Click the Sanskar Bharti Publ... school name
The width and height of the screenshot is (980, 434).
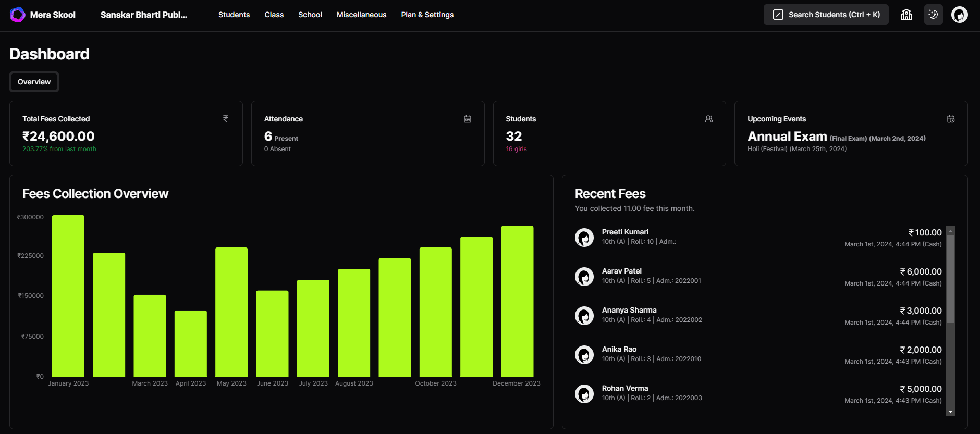(x=144, y=15)
